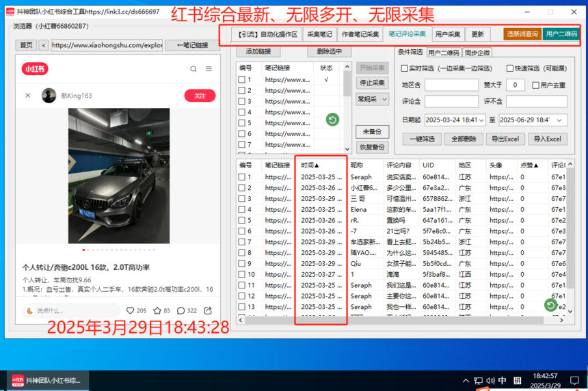This screenshot has width=588, height=391.
Task: Switch to 【引流】自动化操作区 tab
Action: coord(267,34)
